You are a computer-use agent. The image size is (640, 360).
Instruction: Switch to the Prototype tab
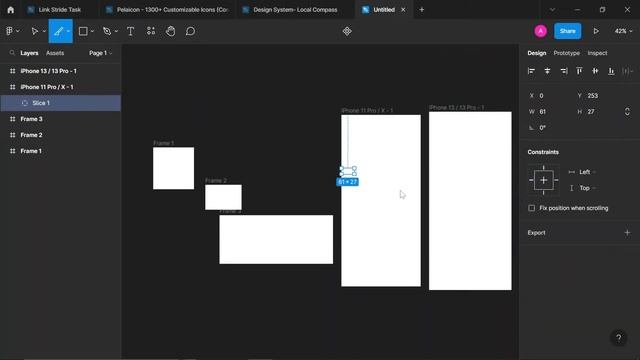567,53
